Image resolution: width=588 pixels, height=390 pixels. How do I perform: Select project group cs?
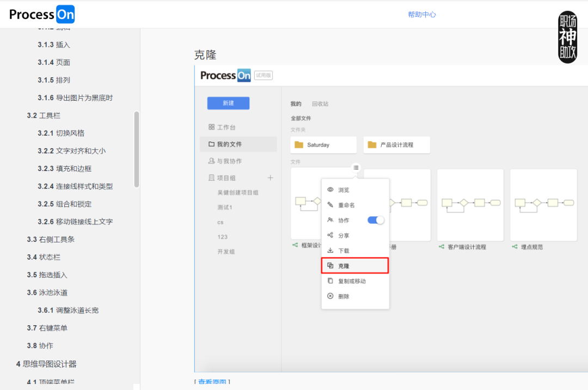point(220,222)
